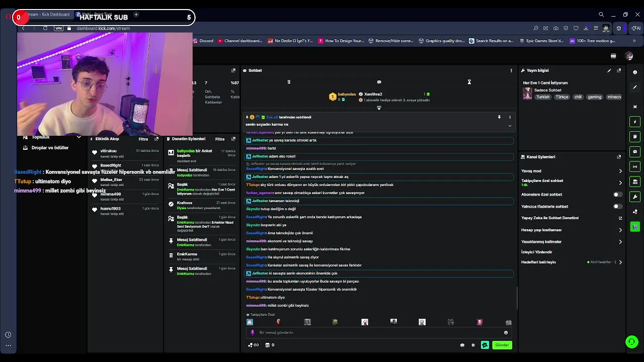Click the store icon with 0
Screen dimensions: 644x362
270,345
